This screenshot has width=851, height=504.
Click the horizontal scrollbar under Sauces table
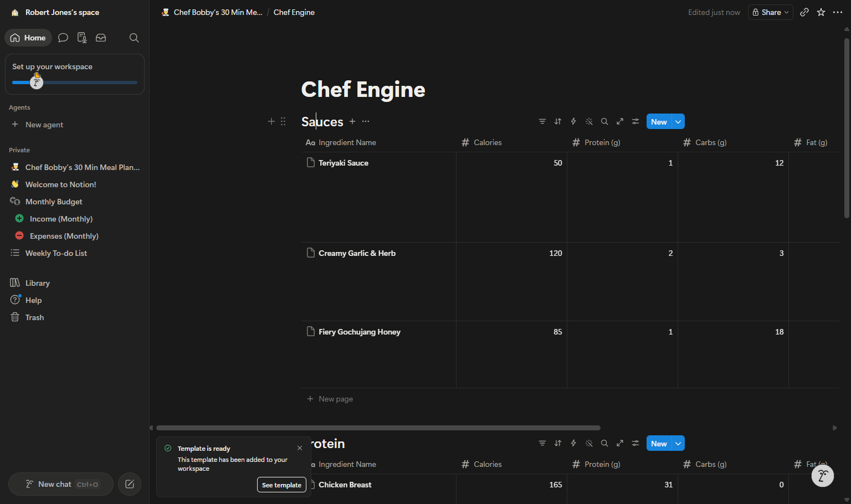point(378,428)
